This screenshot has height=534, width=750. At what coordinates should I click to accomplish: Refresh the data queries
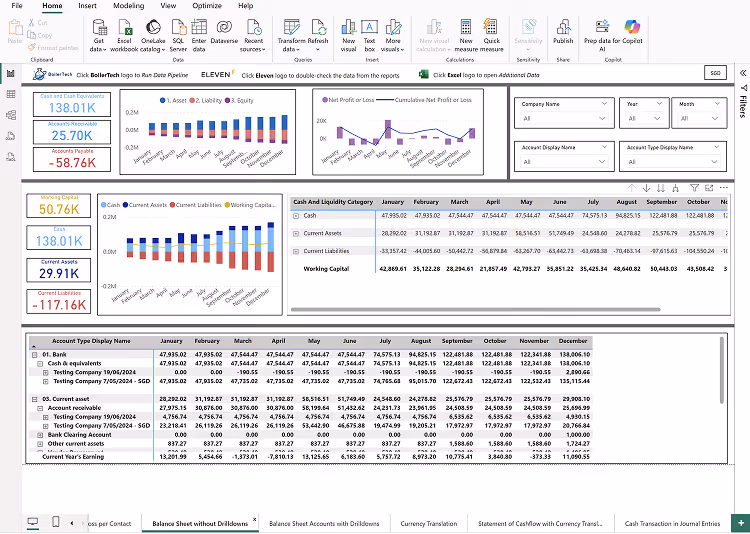318,36
